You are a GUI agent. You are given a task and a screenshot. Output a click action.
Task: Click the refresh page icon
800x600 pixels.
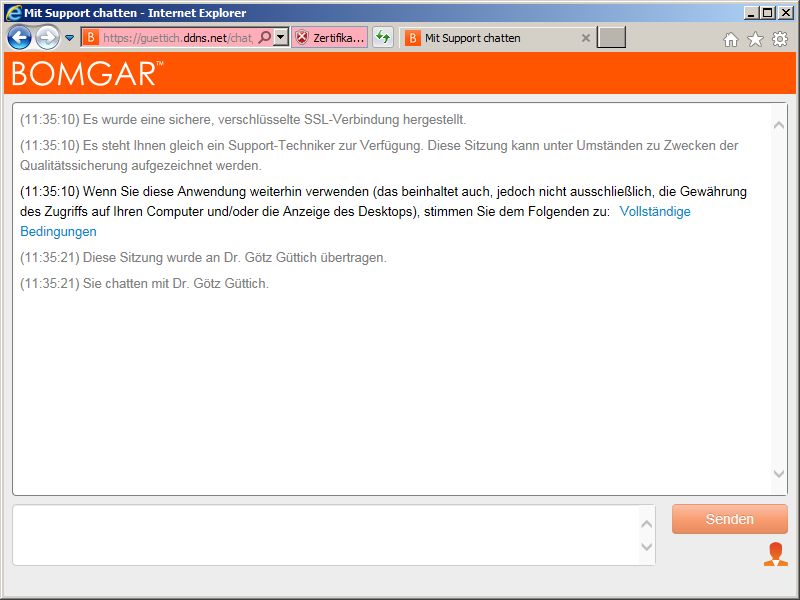(x=383, y=38)
